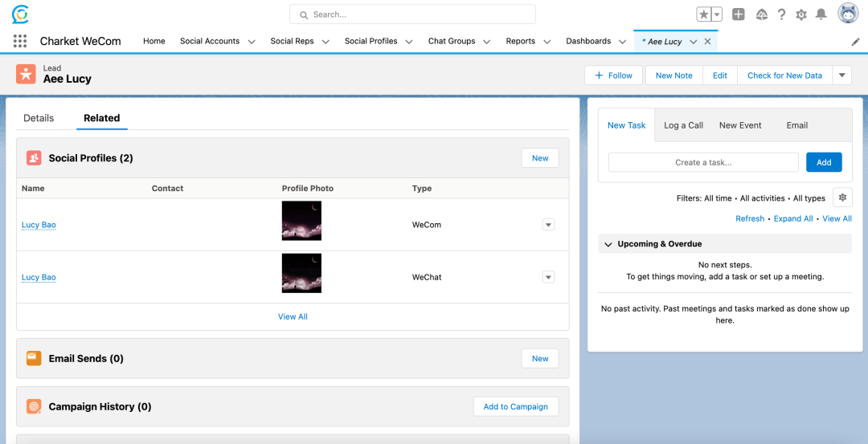View notifications bell icon
This screenshot has height=444, width=868.
click(x=821, y=14)
